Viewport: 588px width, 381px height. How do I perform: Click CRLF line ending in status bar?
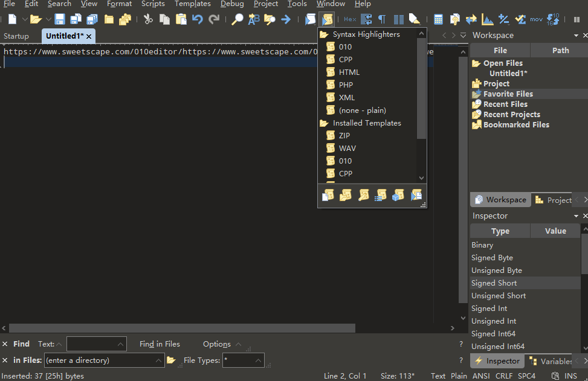tap(503, 376)
